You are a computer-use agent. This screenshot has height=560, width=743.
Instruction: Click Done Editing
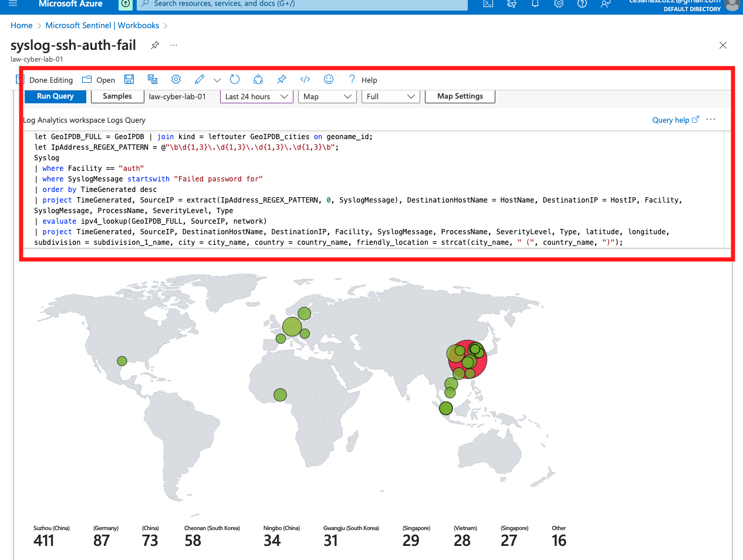pyautogui.click(x=45, y=80)
